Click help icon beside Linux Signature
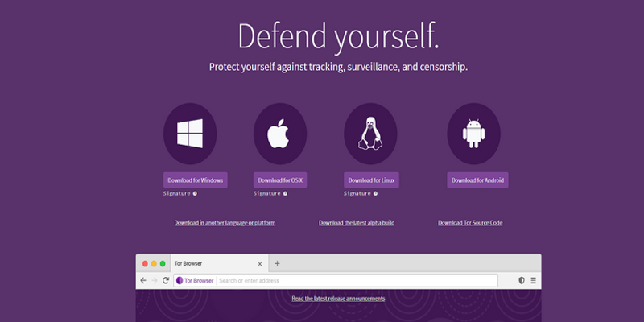The height and width of the screenshot is (322, 644). 375,193
